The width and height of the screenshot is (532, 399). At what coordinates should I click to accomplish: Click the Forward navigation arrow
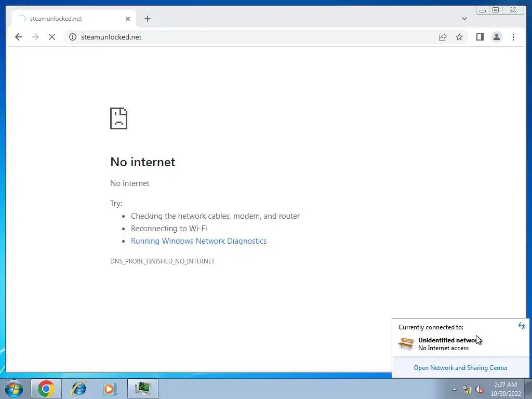35,37
